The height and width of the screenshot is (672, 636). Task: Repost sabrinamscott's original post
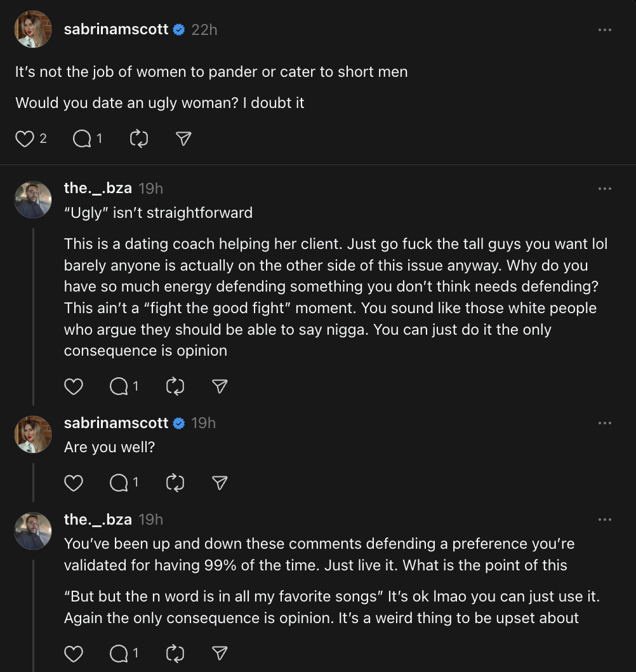click(x=138, y=138)
